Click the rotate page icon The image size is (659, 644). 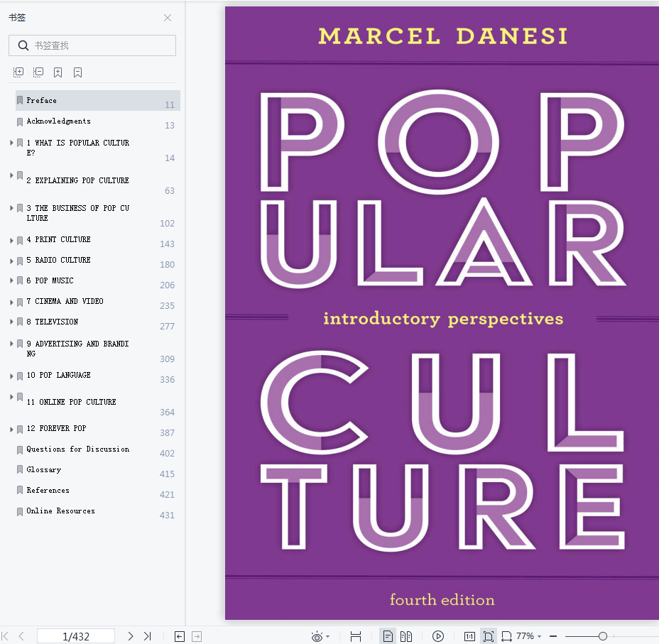tap(507, 636)
